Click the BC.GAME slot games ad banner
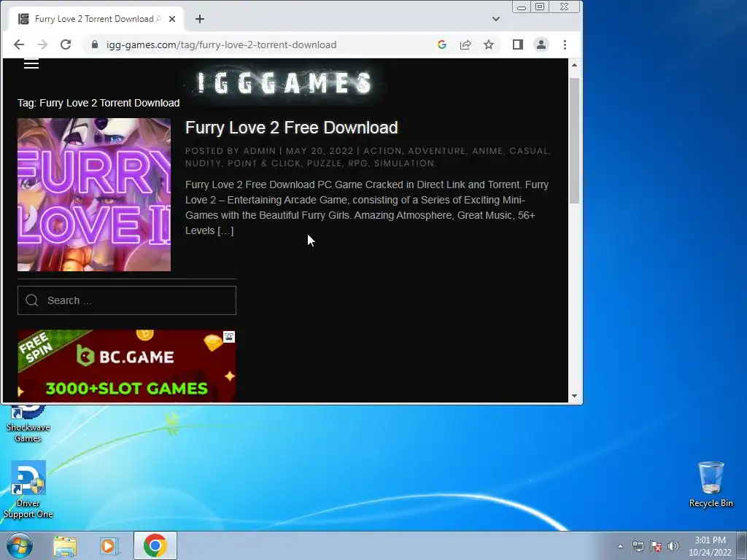 pos(127,366)
